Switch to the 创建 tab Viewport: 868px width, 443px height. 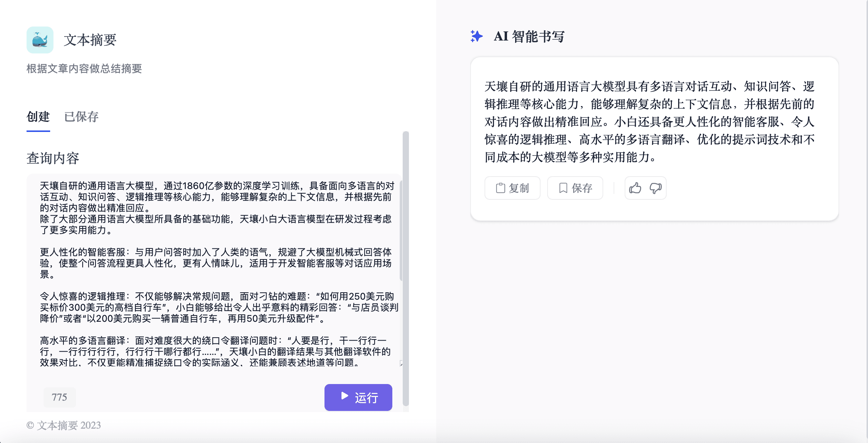point(38,117)
